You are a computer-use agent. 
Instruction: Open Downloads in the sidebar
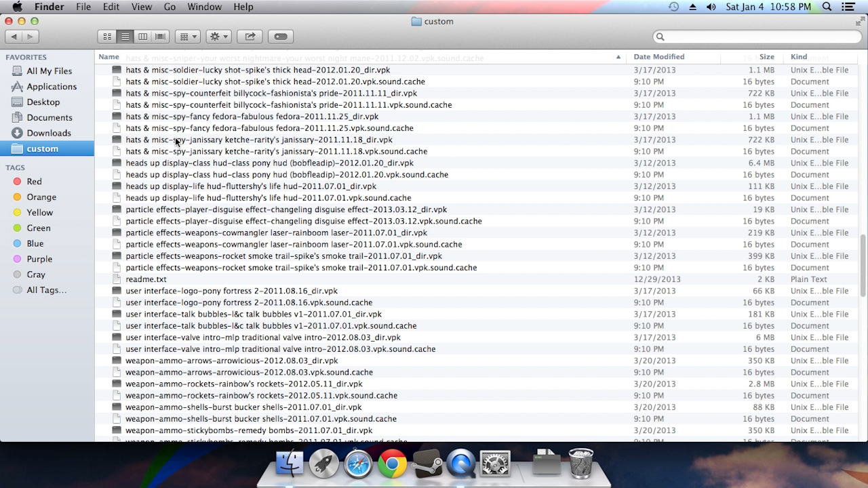(47, 134)
